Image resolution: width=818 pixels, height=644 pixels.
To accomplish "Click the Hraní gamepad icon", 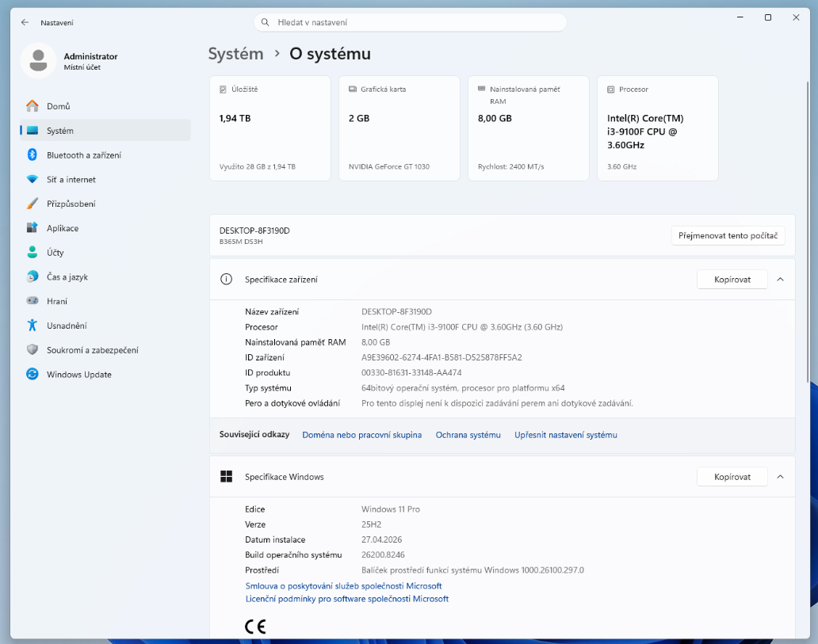I will click(32, 301).
